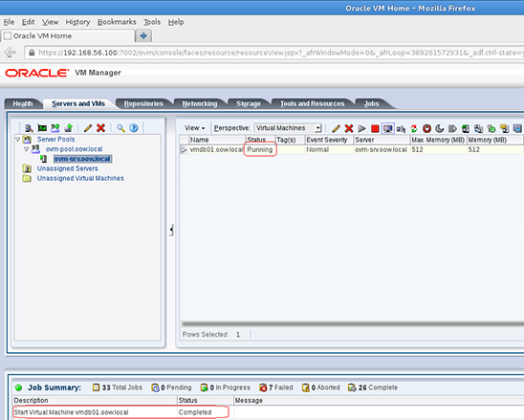Viewport: 524px width, 420px height.
Task: Switch to the Health tab
Action: click(23, 103)
